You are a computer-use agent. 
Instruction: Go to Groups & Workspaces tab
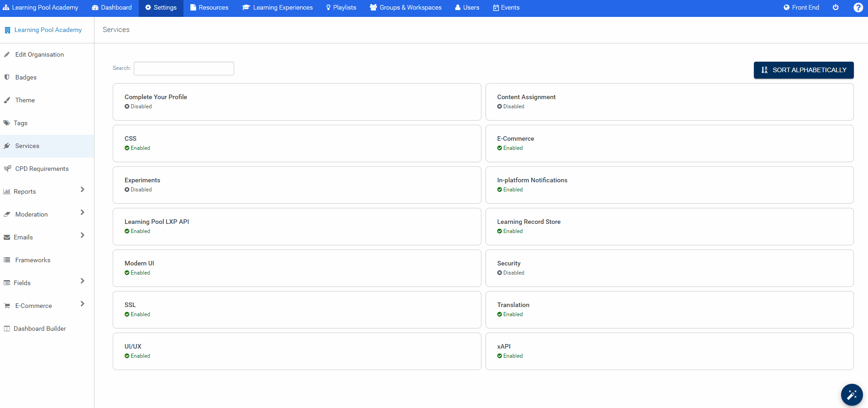click(x=406, y=8)
